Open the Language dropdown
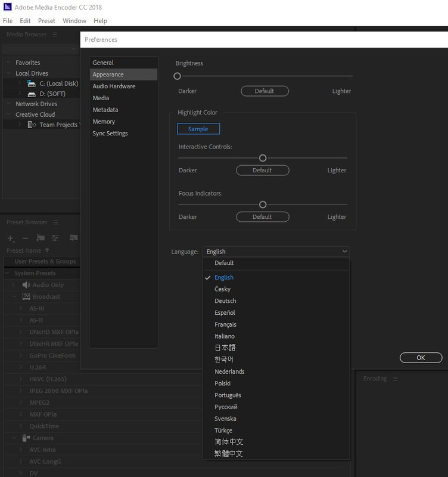The width and height of the screenshot is (448, 477). (x=276, y=252)
